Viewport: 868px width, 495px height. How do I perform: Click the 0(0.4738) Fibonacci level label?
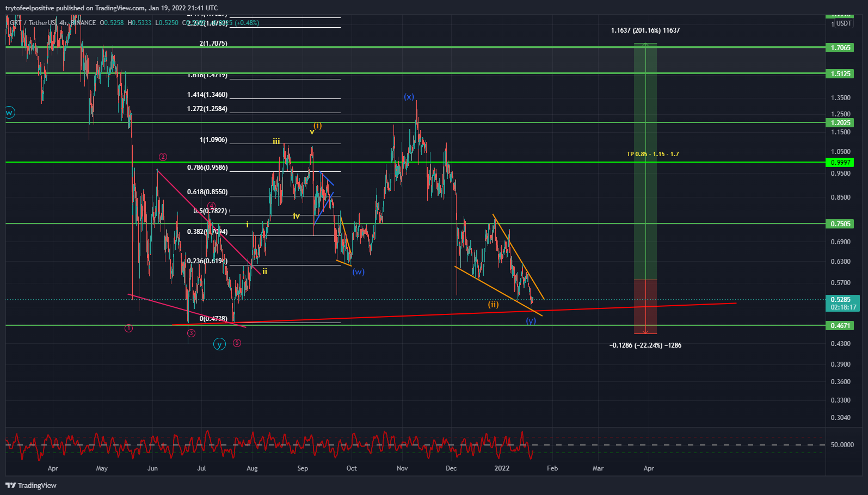pyautogui.click(x=213, y=319)
